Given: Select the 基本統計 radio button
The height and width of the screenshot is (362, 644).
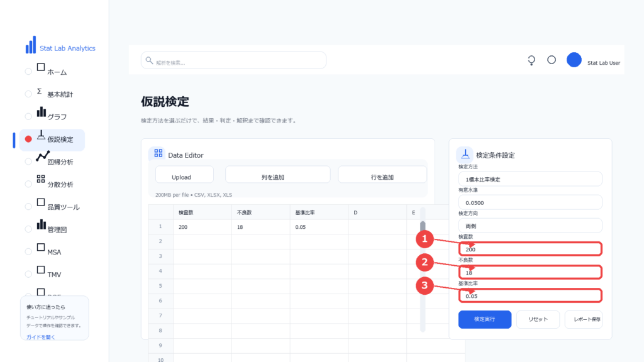Looking at the screenshot, I should pos(28,94).
